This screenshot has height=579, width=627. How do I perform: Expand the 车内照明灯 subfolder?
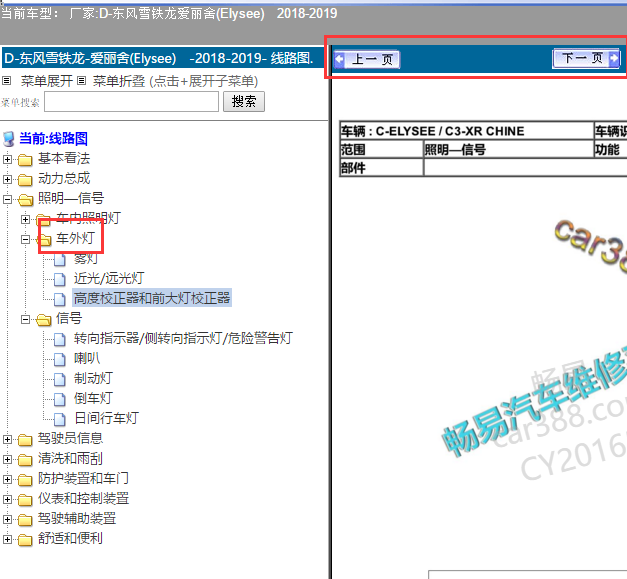25,219
